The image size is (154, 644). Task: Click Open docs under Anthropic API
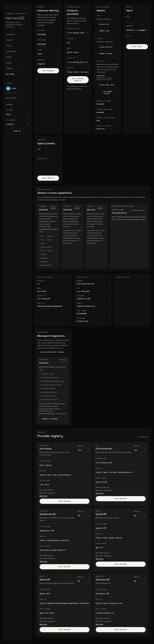click(100, 624)
